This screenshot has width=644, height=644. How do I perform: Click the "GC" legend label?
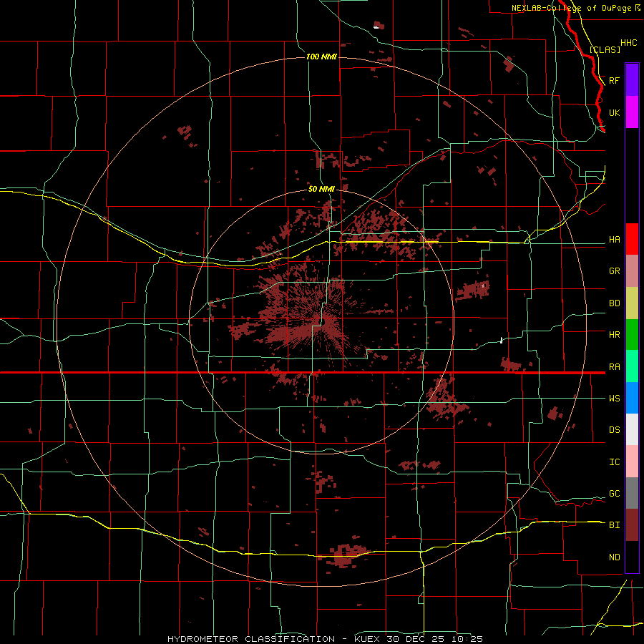pyautogui.click(x=614, y=493)
